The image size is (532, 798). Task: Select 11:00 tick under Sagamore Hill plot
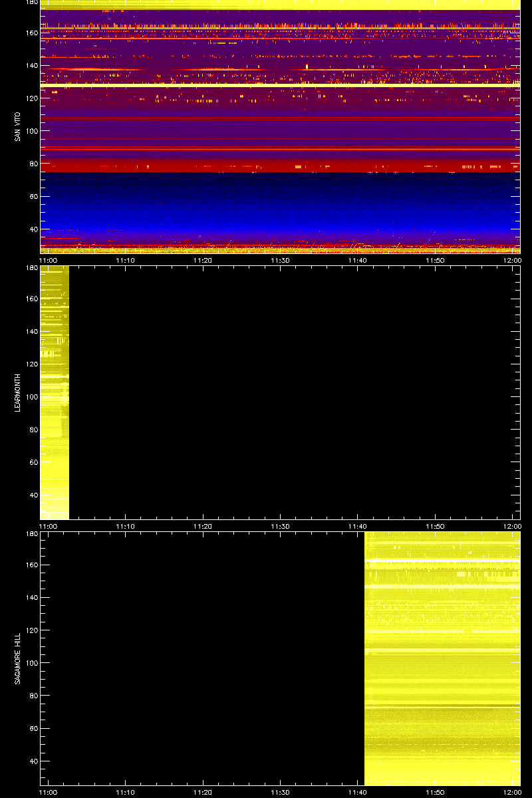(x=48, y=792)
